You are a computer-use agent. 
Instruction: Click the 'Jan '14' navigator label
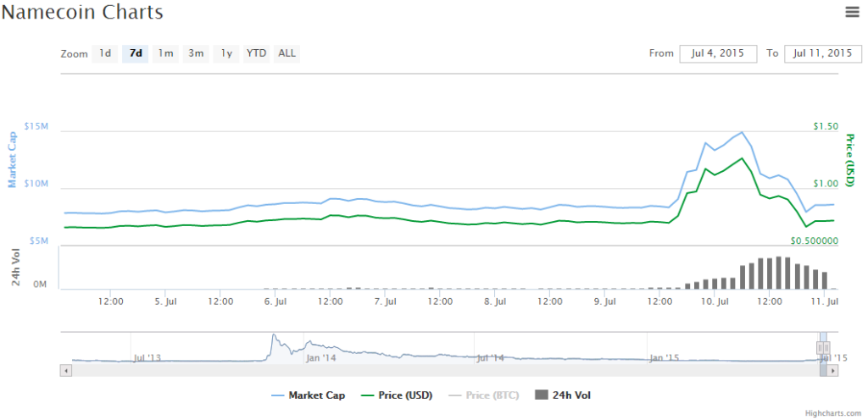[x=321, y=358]
